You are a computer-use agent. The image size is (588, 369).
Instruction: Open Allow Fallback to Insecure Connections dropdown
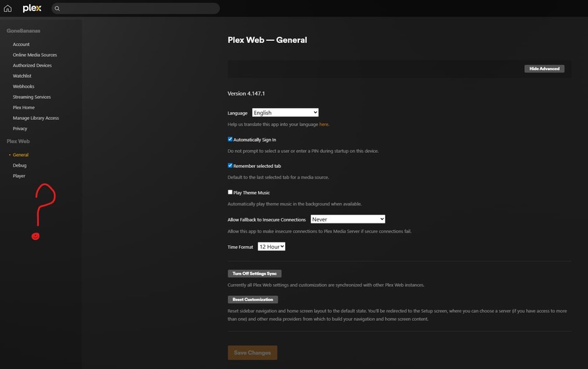[348, 219]
